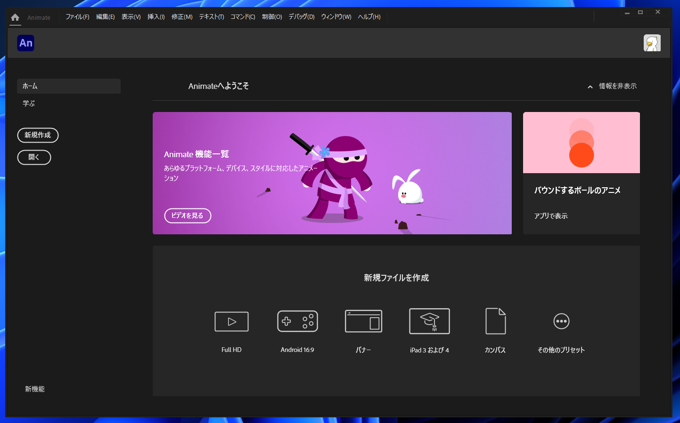Screen dimensions: 680x423
Task: Choose the バナー preset icon
Action: [x=363, y=321]
